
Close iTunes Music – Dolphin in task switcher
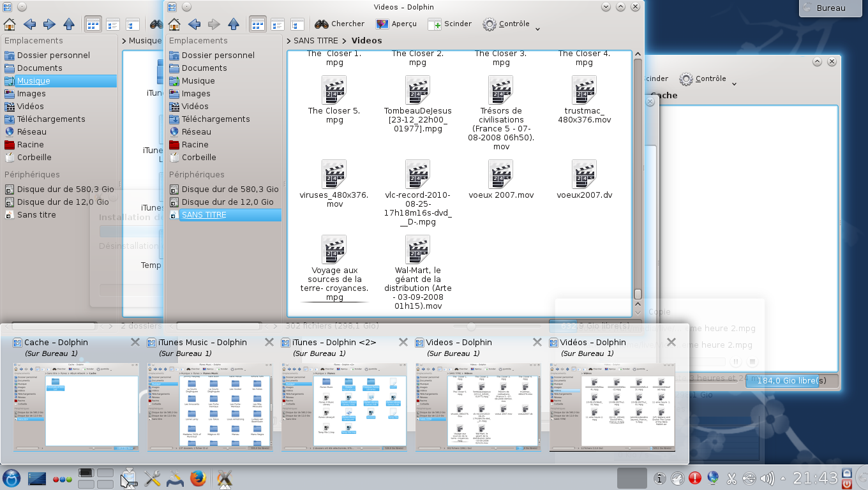click(269, 343)
